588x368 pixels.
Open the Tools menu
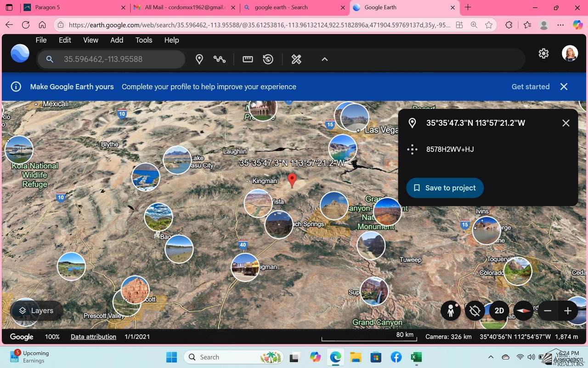pos(143,40)
